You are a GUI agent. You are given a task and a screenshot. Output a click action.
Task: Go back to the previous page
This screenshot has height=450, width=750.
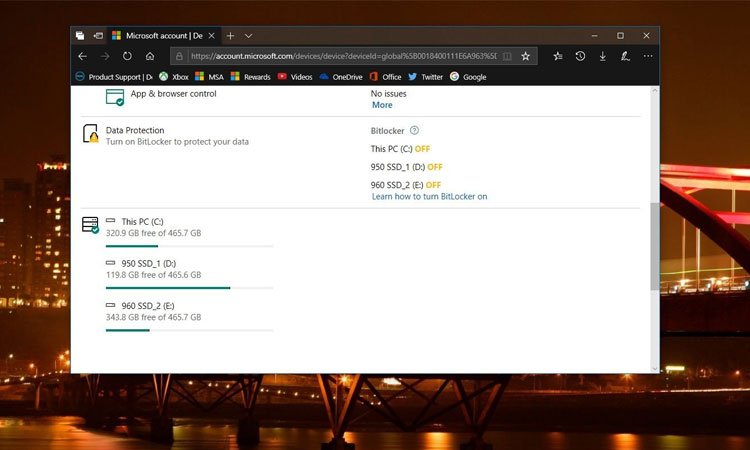click(82, 56)
